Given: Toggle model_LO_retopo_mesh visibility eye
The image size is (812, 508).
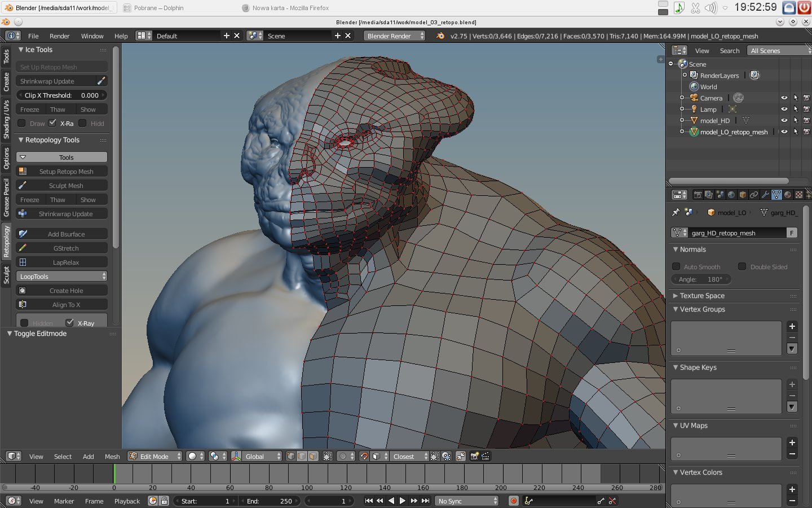Looking at the screenshot, I should (x=784, y=132).
